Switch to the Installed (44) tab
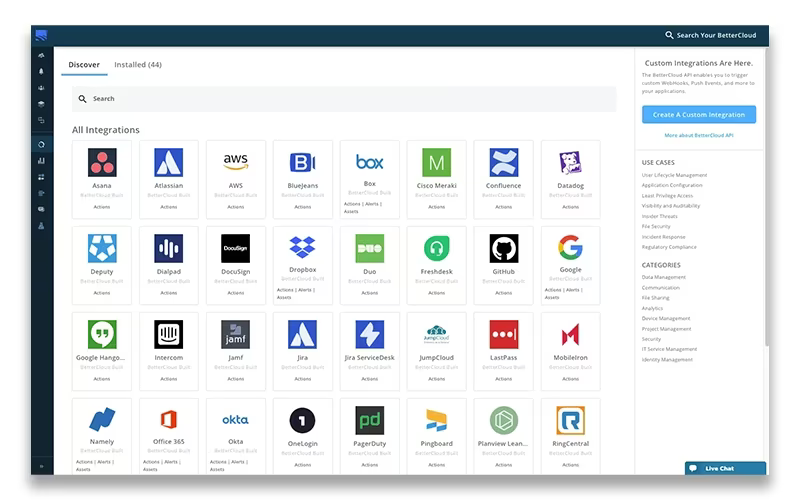This screenshot has width=800, height=500. pos(138,65)
